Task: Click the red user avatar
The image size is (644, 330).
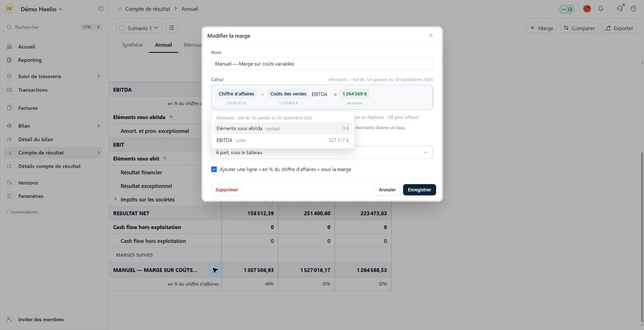Action: (587, 9)
